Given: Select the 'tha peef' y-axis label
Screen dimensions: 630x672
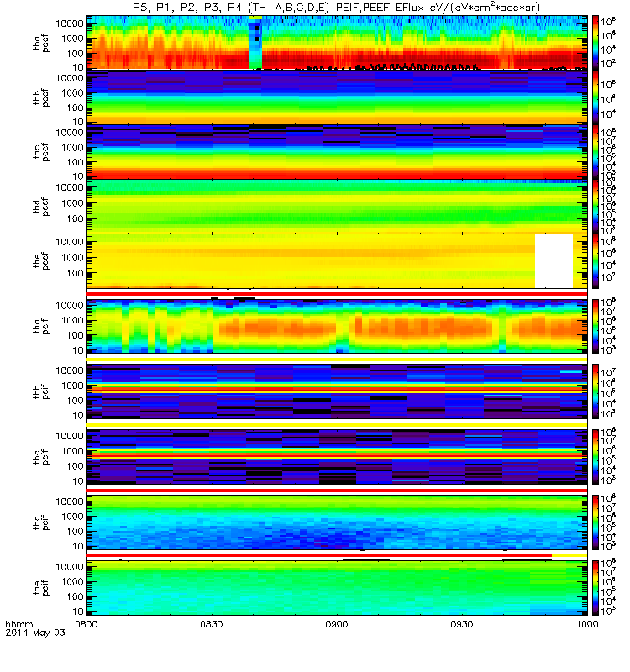Looking at the screenshot, I should [41, 43].
